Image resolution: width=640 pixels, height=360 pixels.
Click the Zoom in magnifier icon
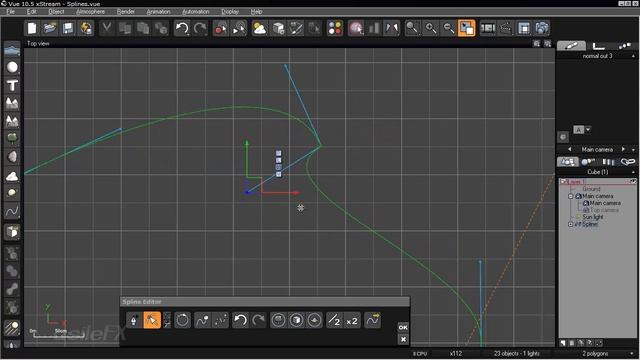(431, 28)
